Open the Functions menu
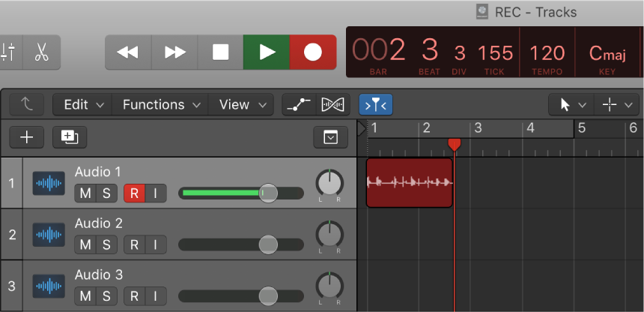Viewport: 644px width, 312px height. click(162, 104)
